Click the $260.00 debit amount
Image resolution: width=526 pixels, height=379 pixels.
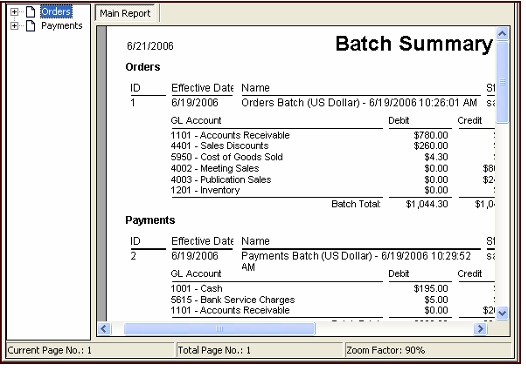click(431, 146)
